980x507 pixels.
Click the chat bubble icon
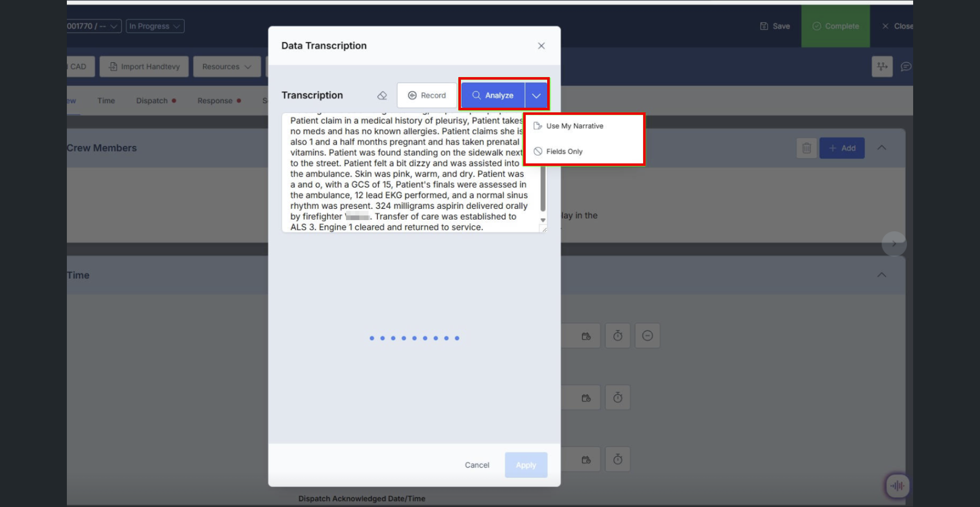click(905, 67)
